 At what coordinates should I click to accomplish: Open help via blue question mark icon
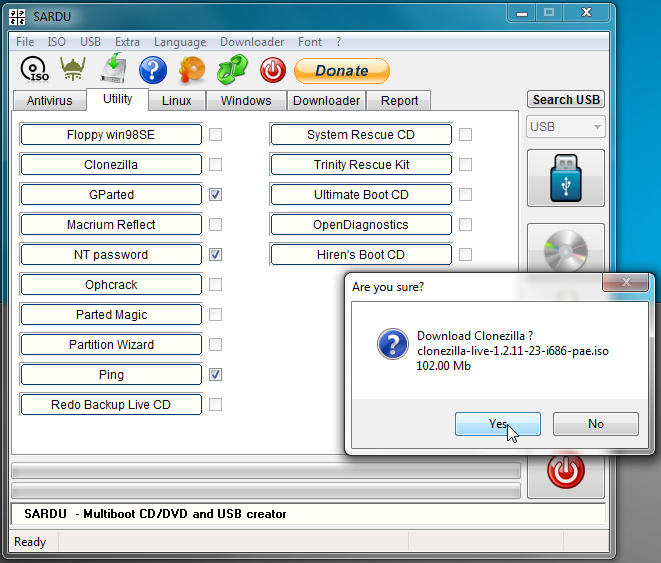(x=153, y=70)
